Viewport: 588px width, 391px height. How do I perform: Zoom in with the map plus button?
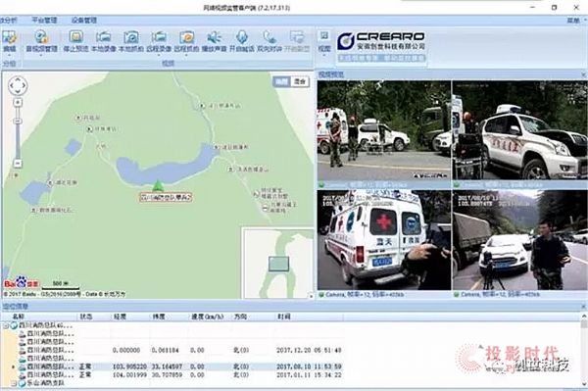[x=18, y=102]
